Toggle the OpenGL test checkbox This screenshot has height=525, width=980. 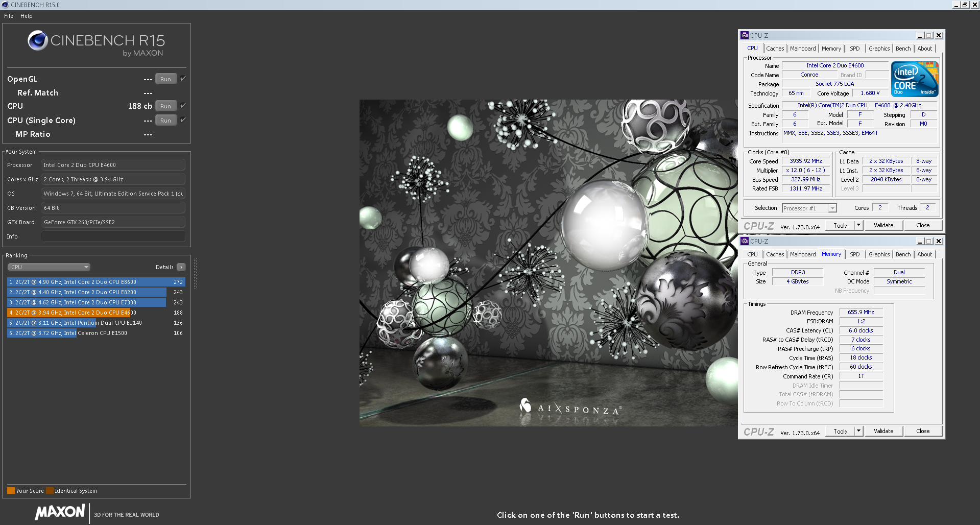tap(183, 79)
